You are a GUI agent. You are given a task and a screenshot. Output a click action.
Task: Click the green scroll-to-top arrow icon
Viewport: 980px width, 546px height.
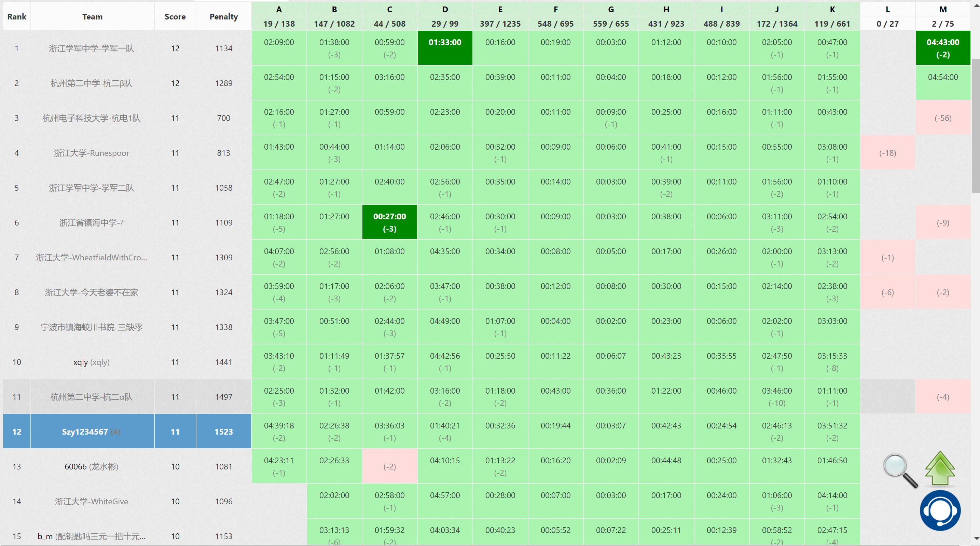pyautogui.click(x=940, y=468)
